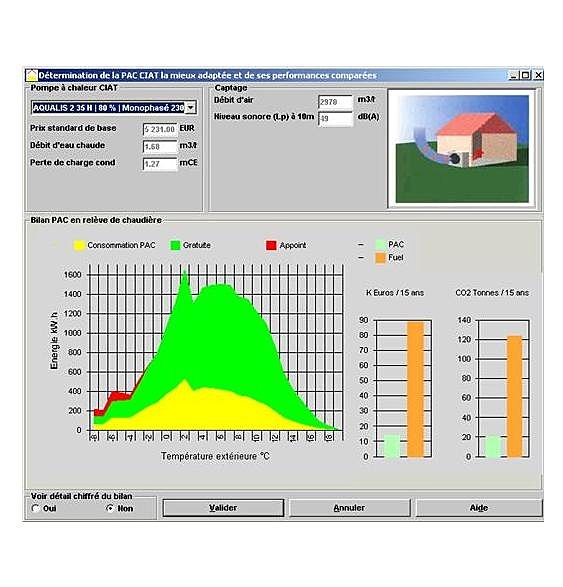Click the Niveau sonore value field
Image resolution: width=563 pixels, height=587 pixels.
coord(335,118)
